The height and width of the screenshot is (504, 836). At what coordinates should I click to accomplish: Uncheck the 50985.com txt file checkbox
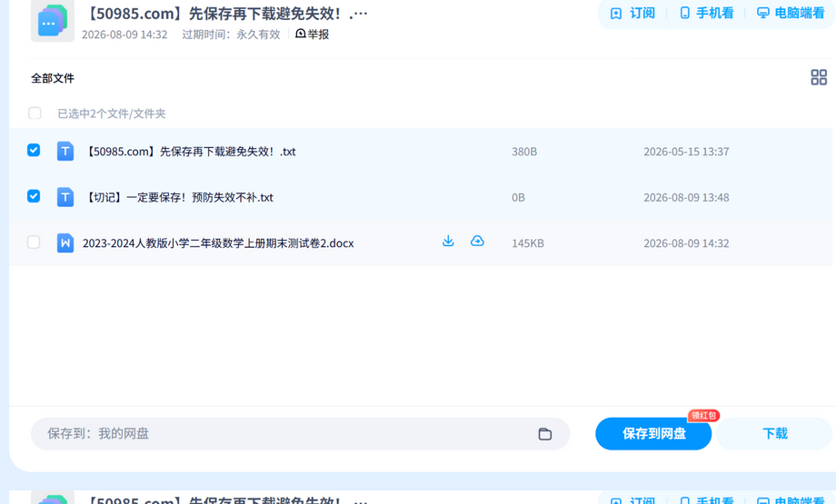pos(34,150)
